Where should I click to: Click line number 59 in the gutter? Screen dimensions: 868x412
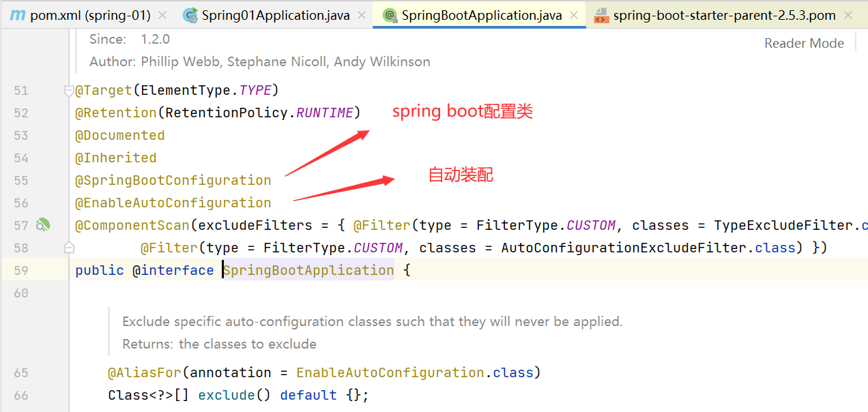tap(21, 270)
